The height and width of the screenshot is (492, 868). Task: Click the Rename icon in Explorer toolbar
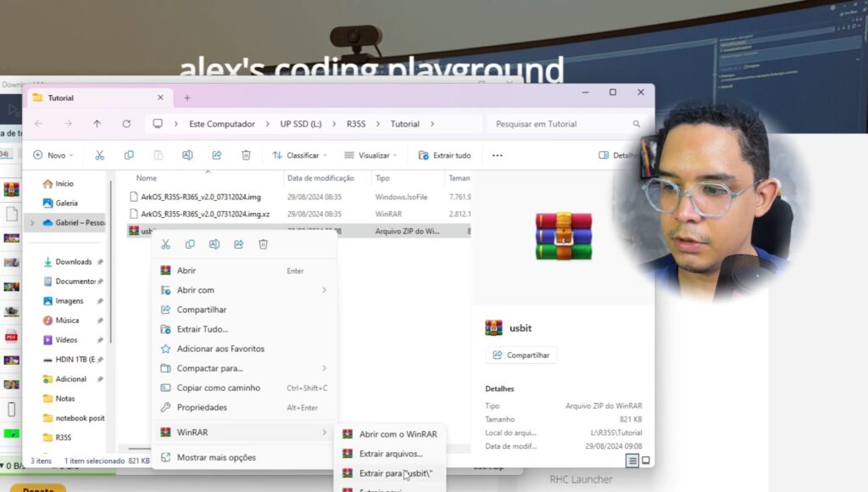(x=187, y=155)
